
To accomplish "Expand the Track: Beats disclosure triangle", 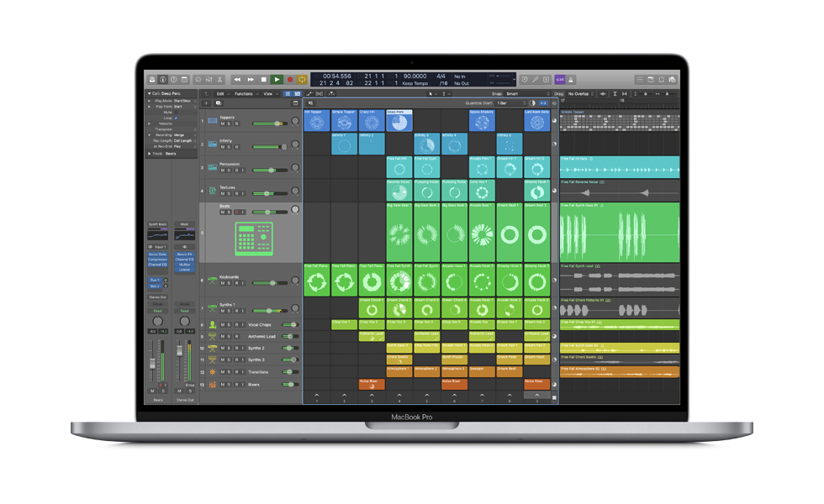I will click(151, 154).
